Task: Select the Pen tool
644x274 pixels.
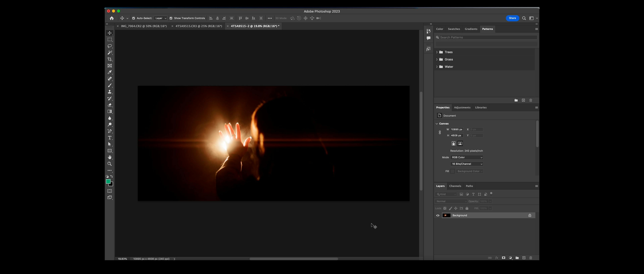Action: point(110,131)
